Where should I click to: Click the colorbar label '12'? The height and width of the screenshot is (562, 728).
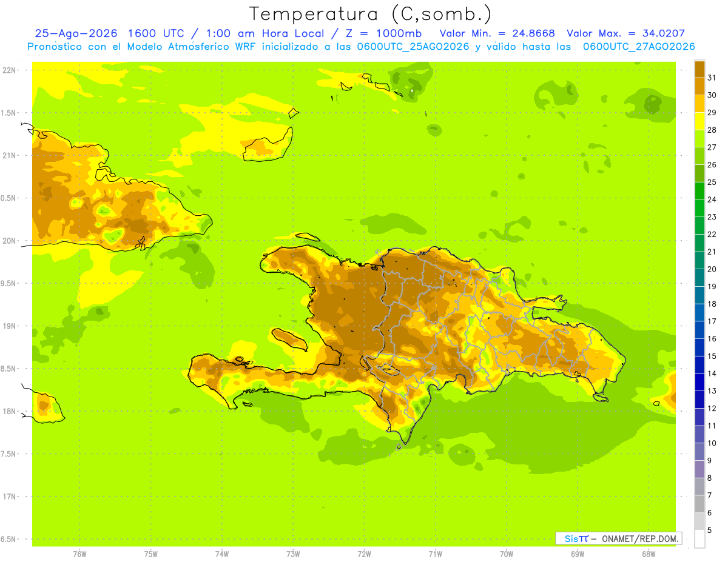712,408
